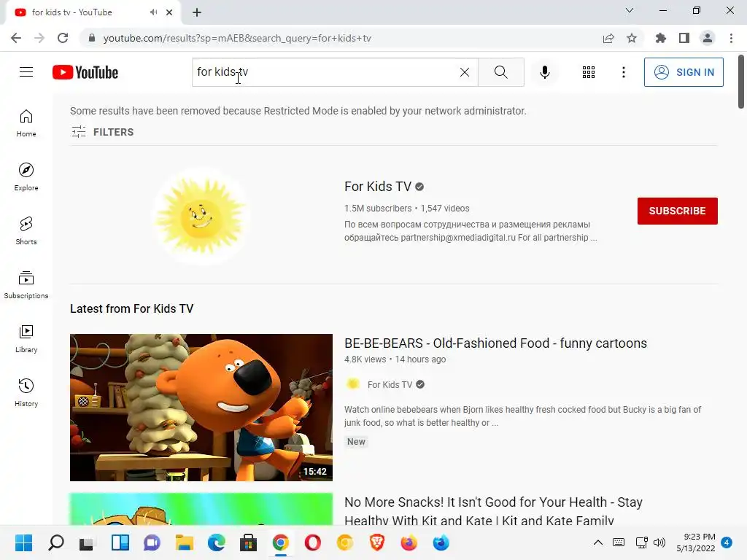Screen dimensions: 747x560
Task: Click the SIGN IN button
Action: click(684, 72)
